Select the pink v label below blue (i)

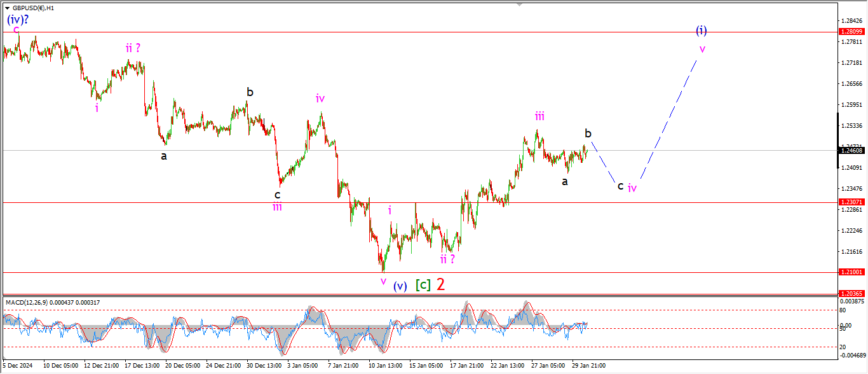point(702,48)
